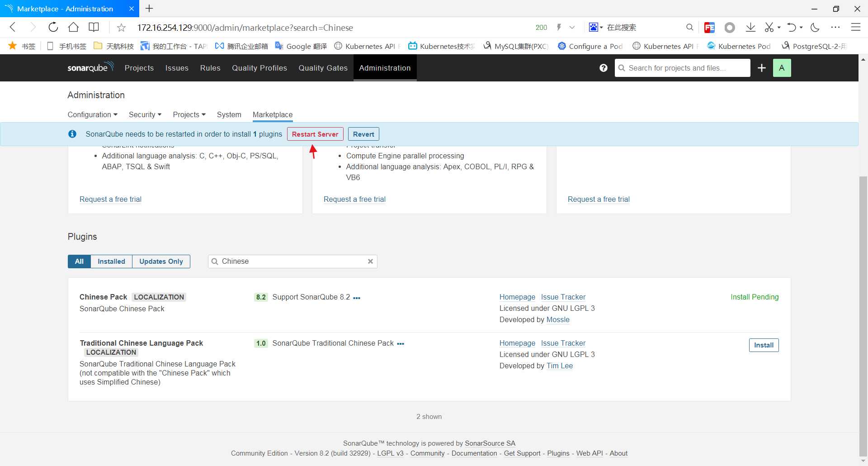
Task: Click the undo closed tab icon
Action: tap(791, 27)
